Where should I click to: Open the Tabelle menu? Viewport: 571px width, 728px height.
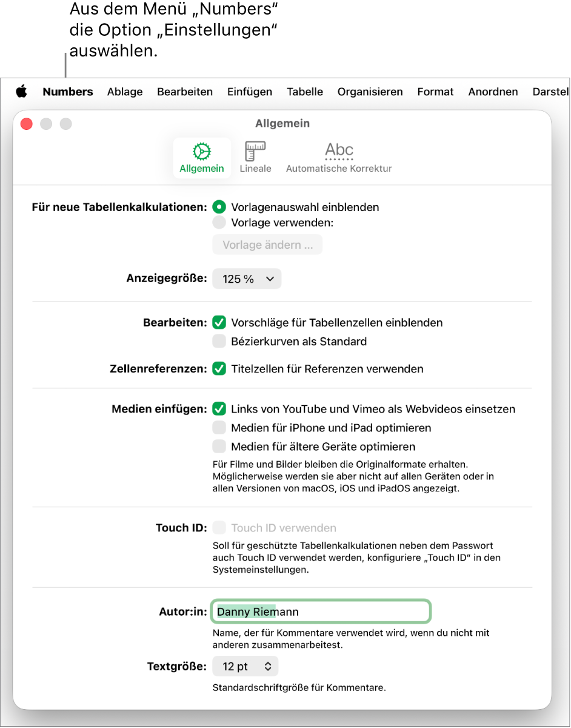pos(305,92)
